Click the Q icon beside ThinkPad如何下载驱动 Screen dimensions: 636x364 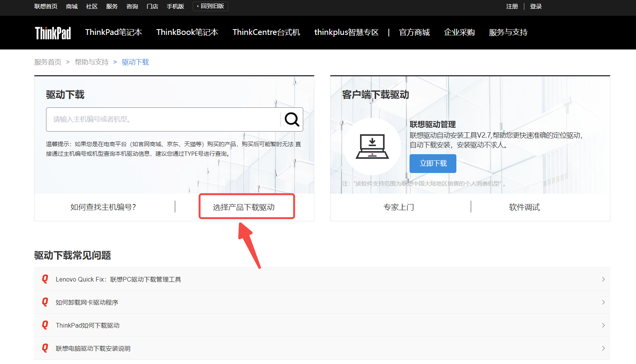(x=45, y=325)
